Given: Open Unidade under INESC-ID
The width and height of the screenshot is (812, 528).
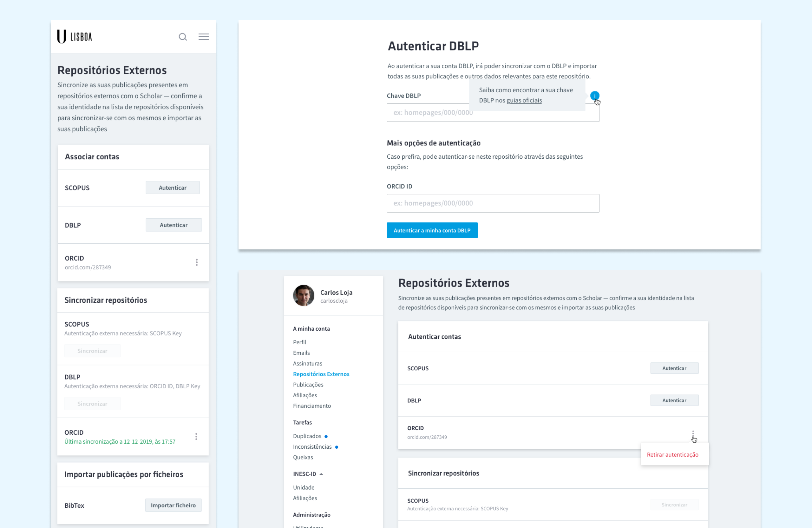Looking at the screenshot, I should pyautogui.click(x=304, y=488).
